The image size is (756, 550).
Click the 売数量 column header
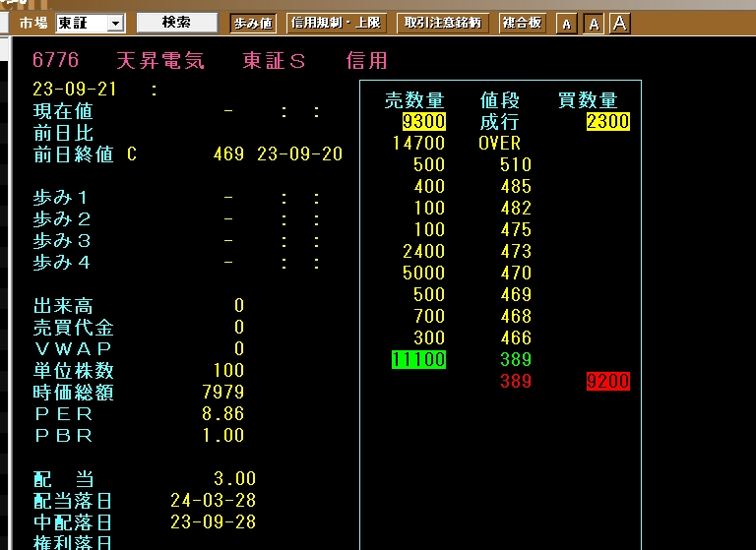pyautogui.click(x=414, y=100)
